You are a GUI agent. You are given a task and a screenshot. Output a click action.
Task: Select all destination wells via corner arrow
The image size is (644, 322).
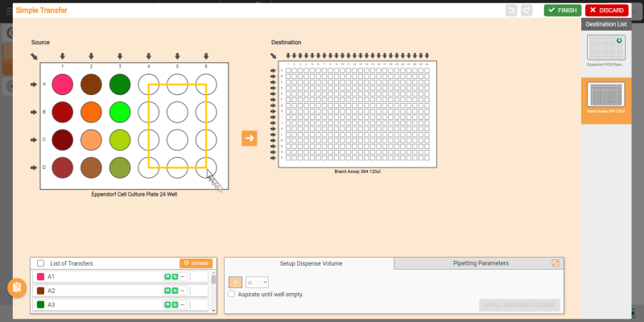tap(274, 56)
